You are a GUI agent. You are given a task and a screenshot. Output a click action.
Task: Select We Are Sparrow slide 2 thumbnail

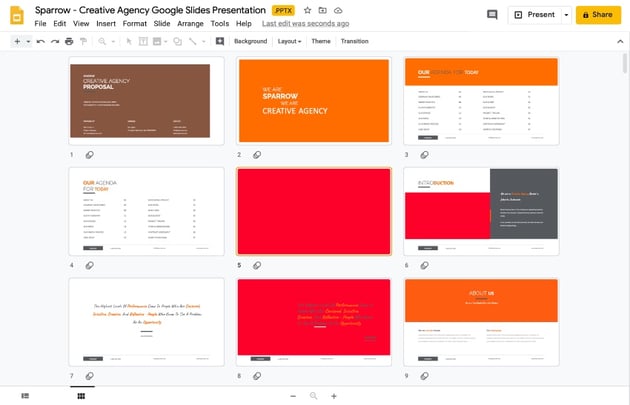click(314, 101)
